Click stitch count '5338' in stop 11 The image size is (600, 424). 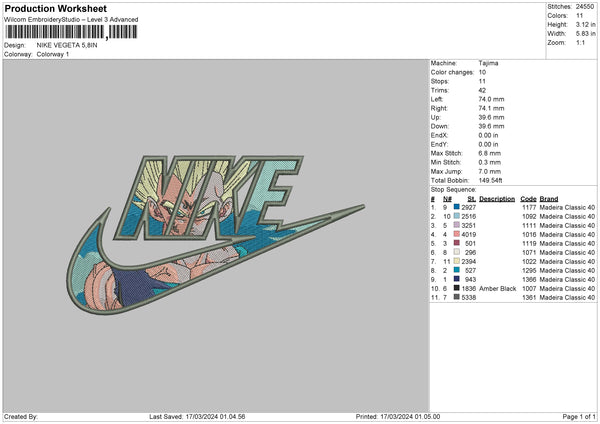468,297
